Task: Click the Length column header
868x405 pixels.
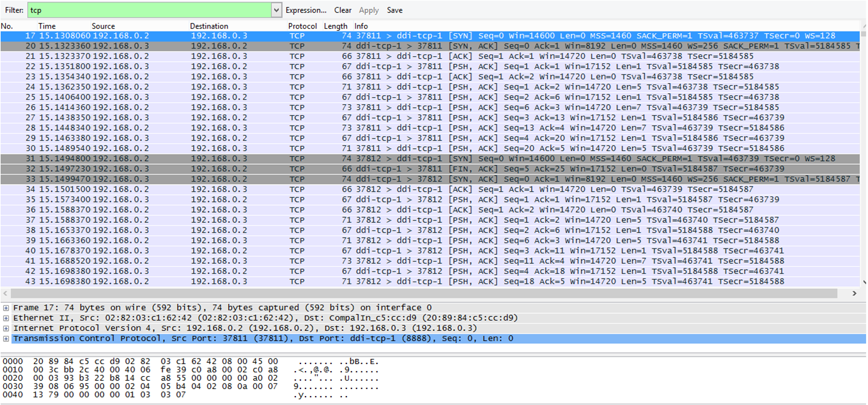Action: click(336, 26)
